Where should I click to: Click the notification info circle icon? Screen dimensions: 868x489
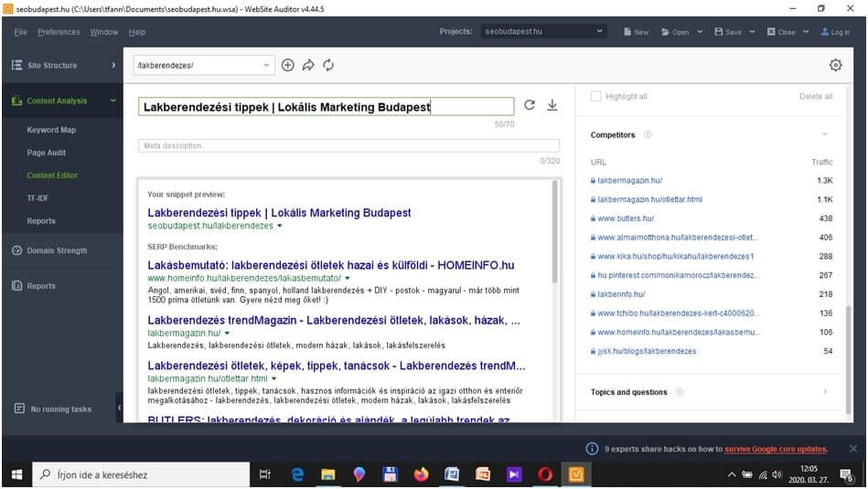click(x=592, y=449)
